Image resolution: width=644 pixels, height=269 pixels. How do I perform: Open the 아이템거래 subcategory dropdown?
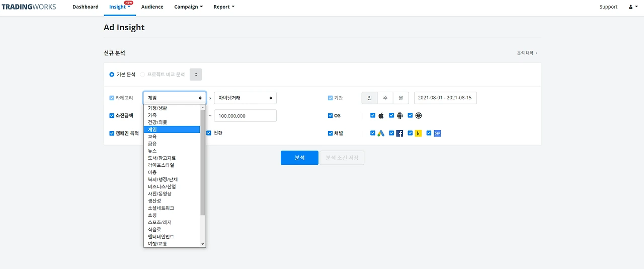(246, 98)
